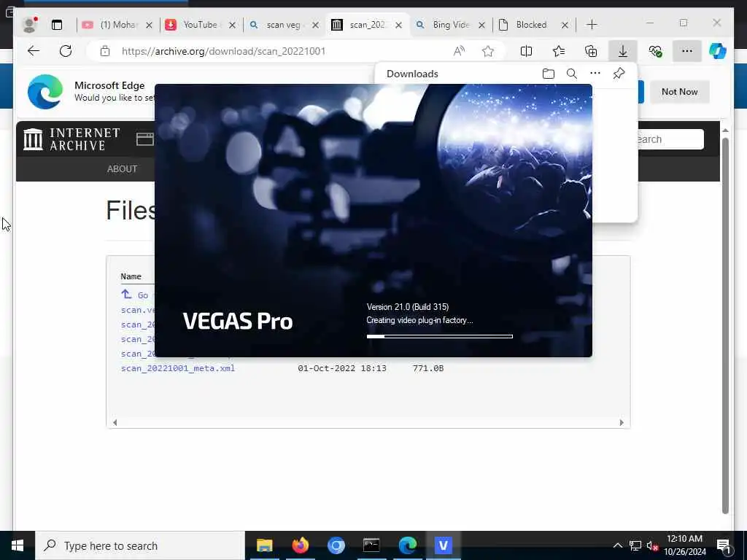Click the file list left scroll arrow
Screen dimensions: 747x560
115,422
